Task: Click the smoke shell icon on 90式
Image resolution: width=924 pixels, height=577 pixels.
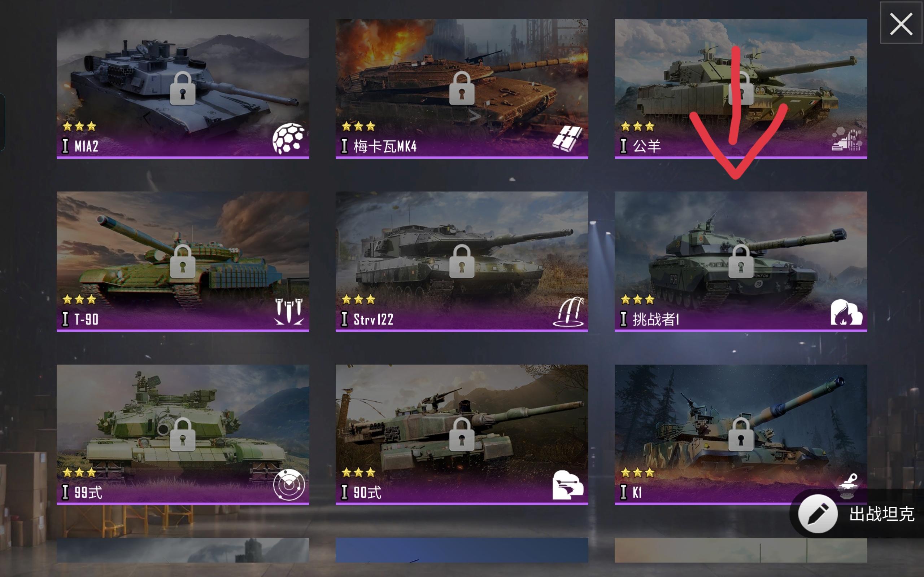Action: pyautogui.click(x=568, y=485)
